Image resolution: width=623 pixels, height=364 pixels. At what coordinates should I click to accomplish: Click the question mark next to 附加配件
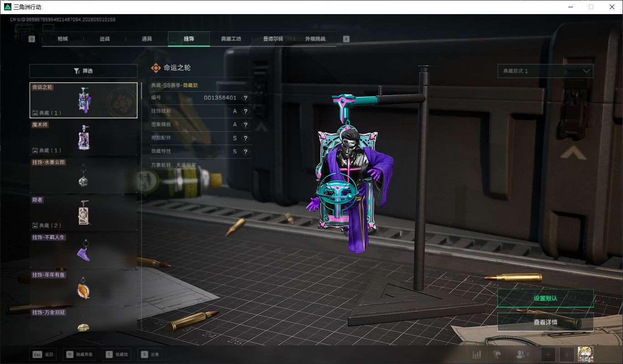coord(246,138)
